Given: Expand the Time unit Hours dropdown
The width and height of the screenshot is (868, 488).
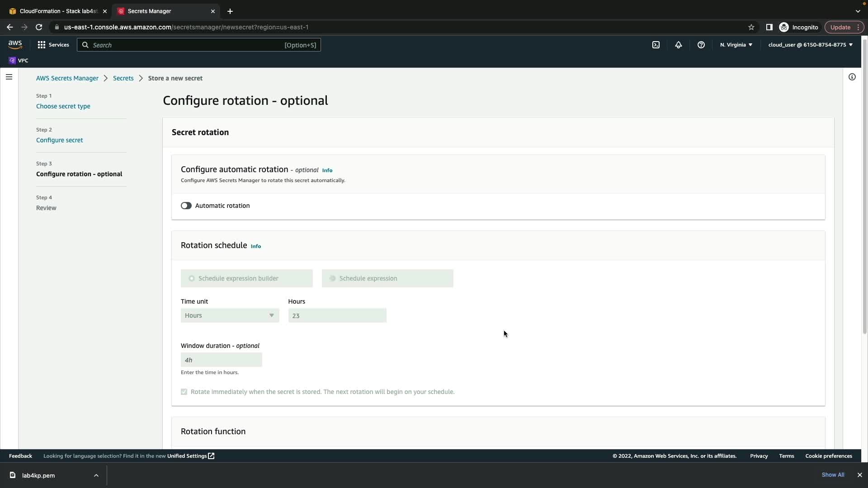Looking at the screenshot, I should click(230, 315).
